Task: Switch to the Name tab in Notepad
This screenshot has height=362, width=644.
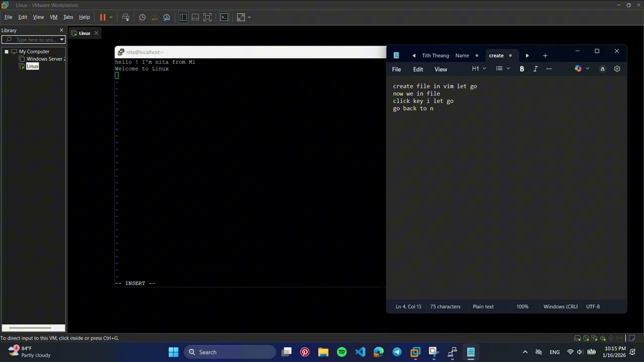Action: [462, 55]
